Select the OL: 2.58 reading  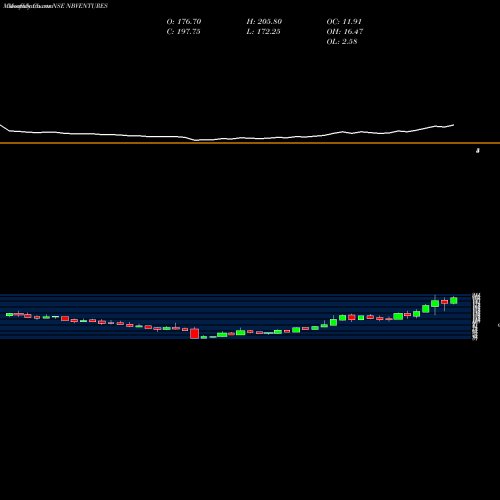342,42
